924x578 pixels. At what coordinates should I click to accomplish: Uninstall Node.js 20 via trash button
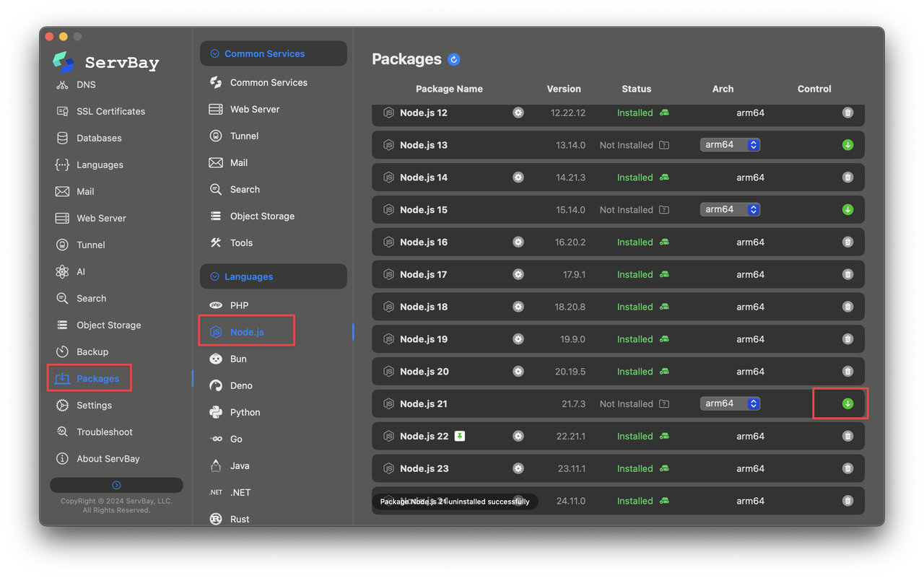pyautogui.click(x=847, y=371)
